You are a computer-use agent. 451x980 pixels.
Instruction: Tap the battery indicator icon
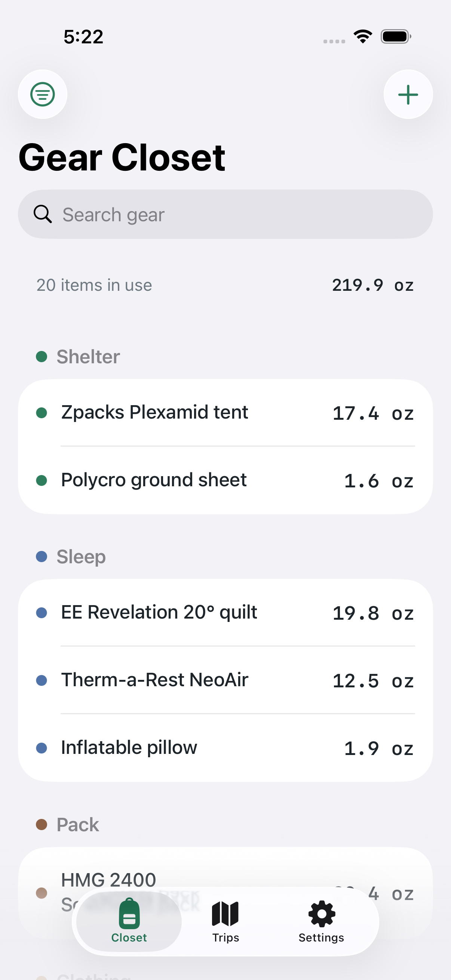click(396, 37)
